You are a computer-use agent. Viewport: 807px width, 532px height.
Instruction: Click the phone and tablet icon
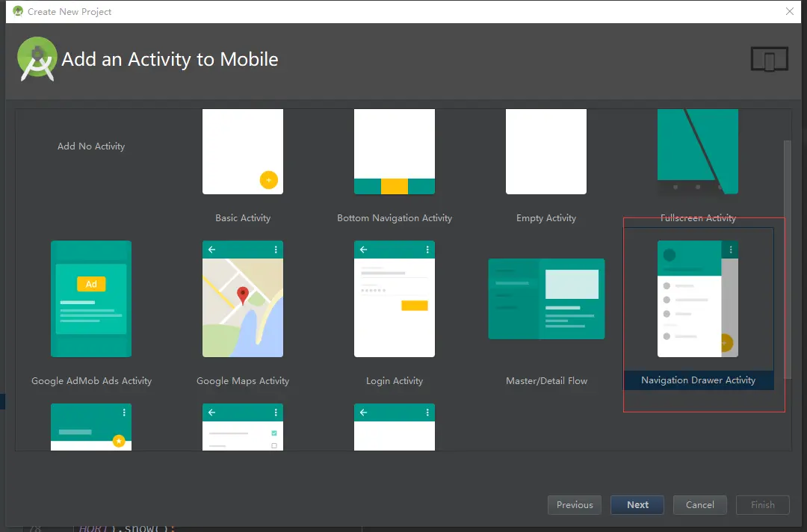tap(769, 58)
